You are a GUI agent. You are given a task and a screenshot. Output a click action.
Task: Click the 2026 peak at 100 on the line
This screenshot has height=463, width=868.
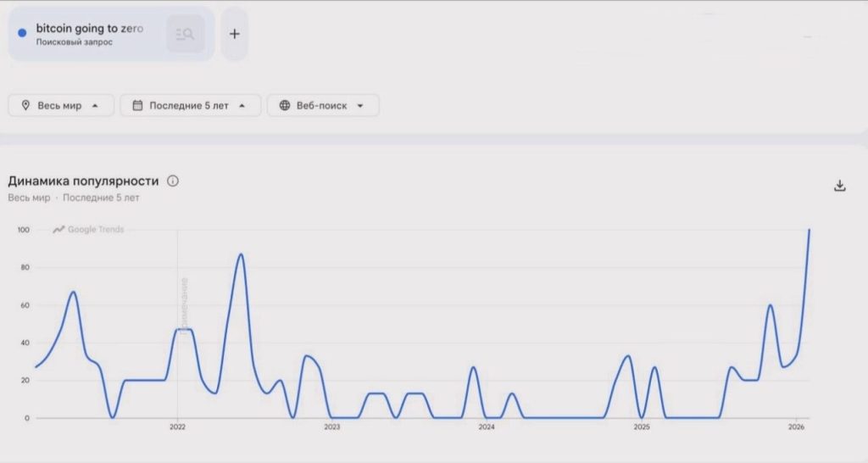tap(809, 230)
